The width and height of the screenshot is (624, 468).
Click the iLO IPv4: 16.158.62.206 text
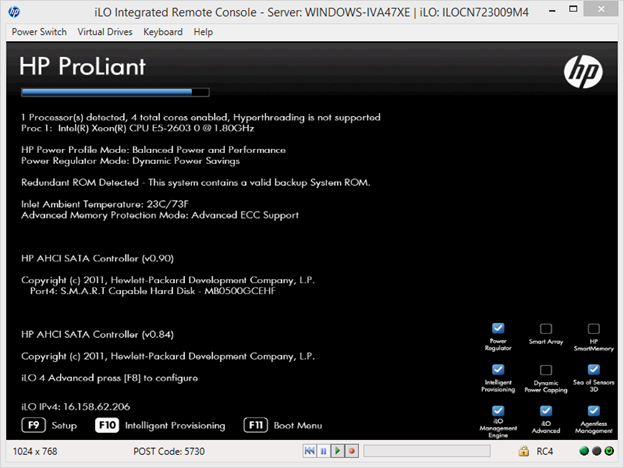pyautogui.click(x=76, y=407)
